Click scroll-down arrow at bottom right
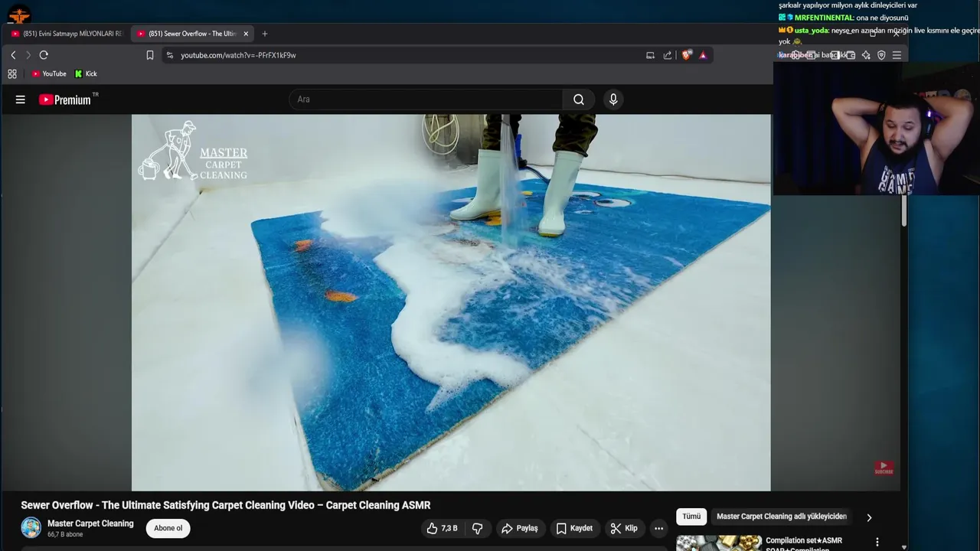 904,547
